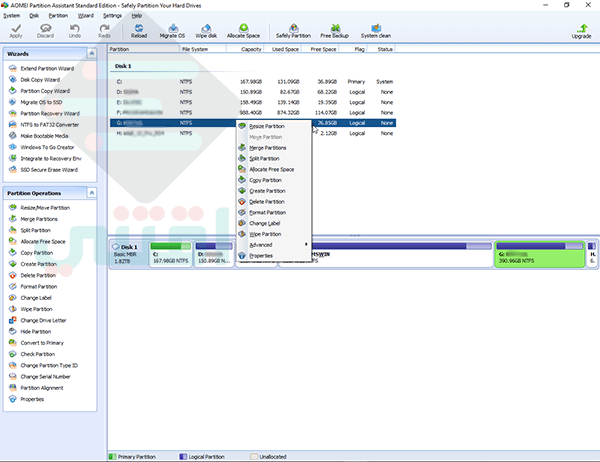Click the Redo toolbar icon
Viewport: 600px width, 462px height.
pos(104,31)
